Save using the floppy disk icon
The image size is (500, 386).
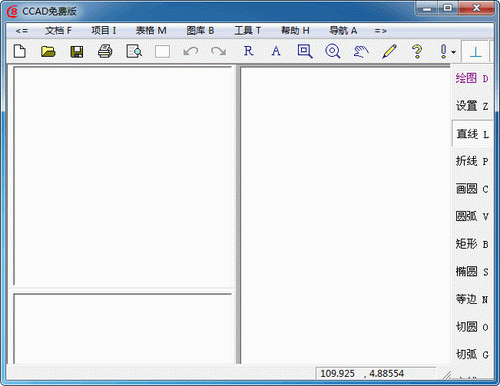77,52
